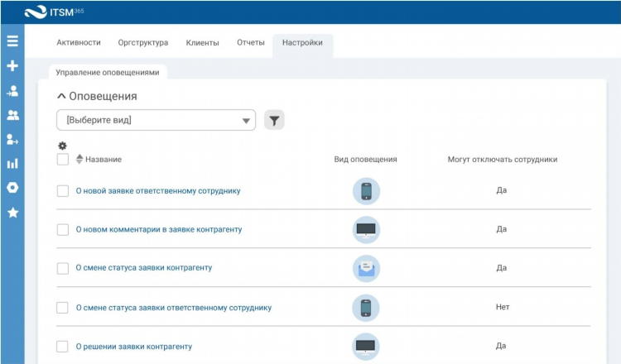Check the О новом комментарии в заявке row

63,229
